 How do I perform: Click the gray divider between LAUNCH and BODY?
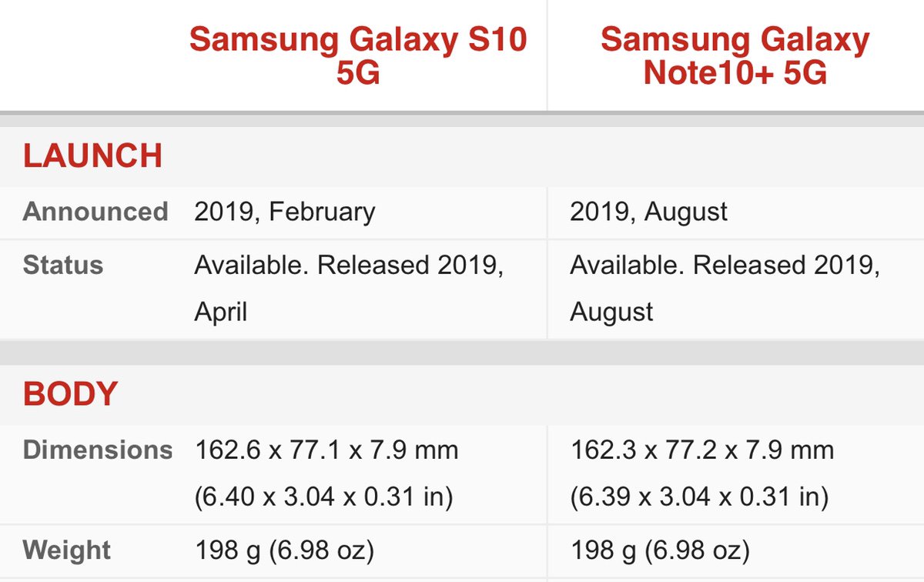[x=462, y=352]
